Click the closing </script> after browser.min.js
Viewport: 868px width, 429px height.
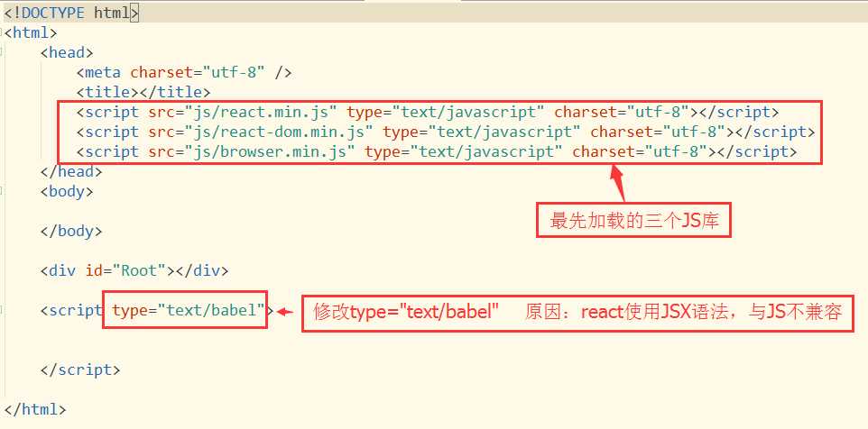click(x=757, y=151)
